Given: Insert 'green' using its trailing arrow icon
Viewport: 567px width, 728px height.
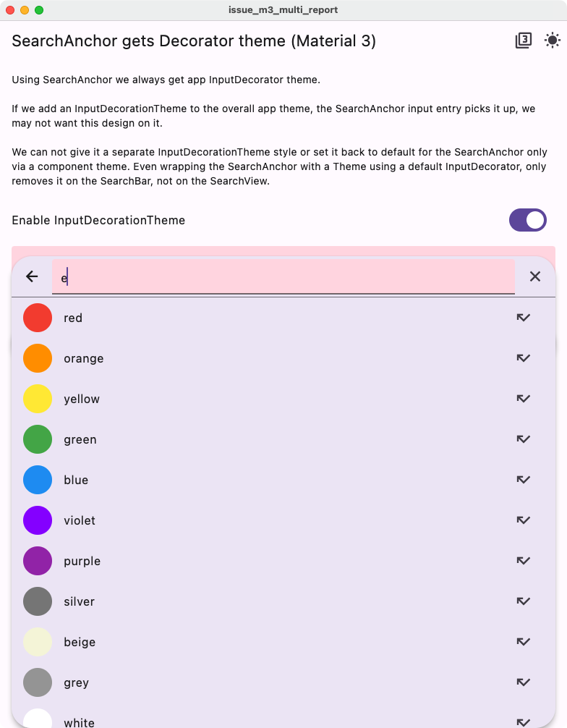Looking at the screenshot, I should 524,439.
